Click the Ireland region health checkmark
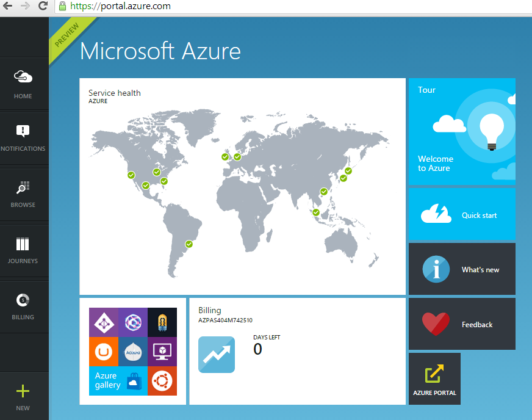This screenshot has width=532, height=420. click(225, 156)
